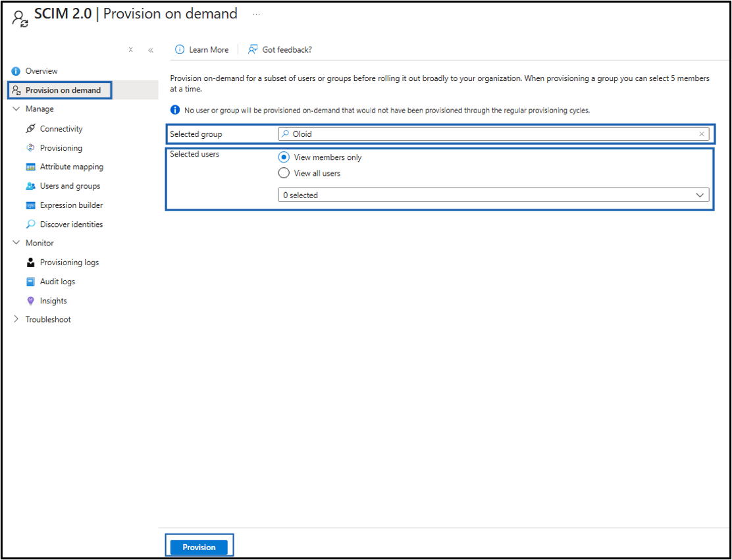Click the blue Provision button
Screen dimensions: 732x560
tap(199, 547)
